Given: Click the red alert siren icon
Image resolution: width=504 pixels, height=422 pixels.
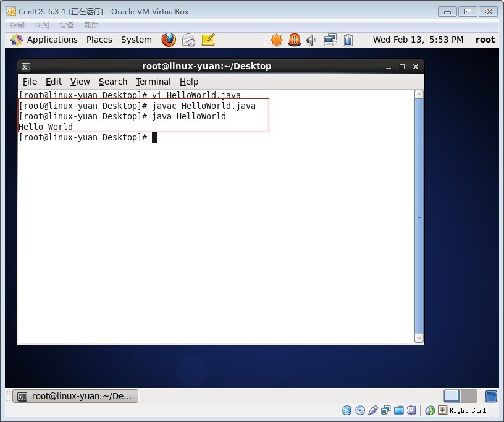Looking at the screenshot, I should [295, 40].
